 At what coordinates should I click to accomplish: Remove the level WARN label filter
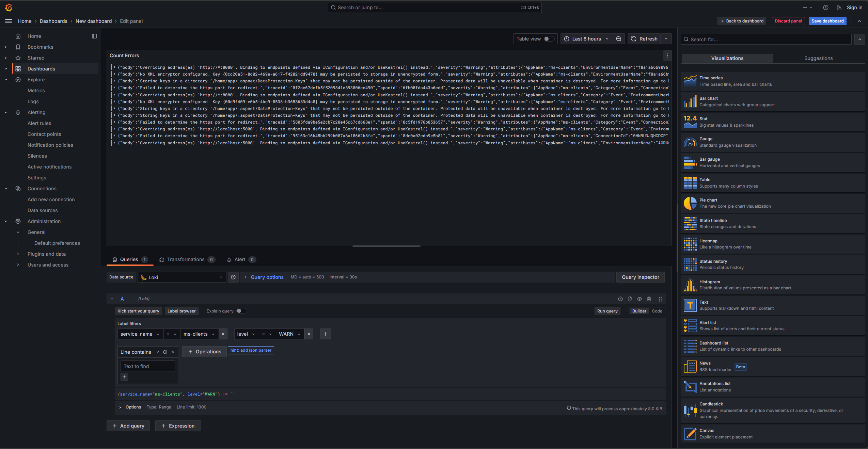click(x=309, y=334)
